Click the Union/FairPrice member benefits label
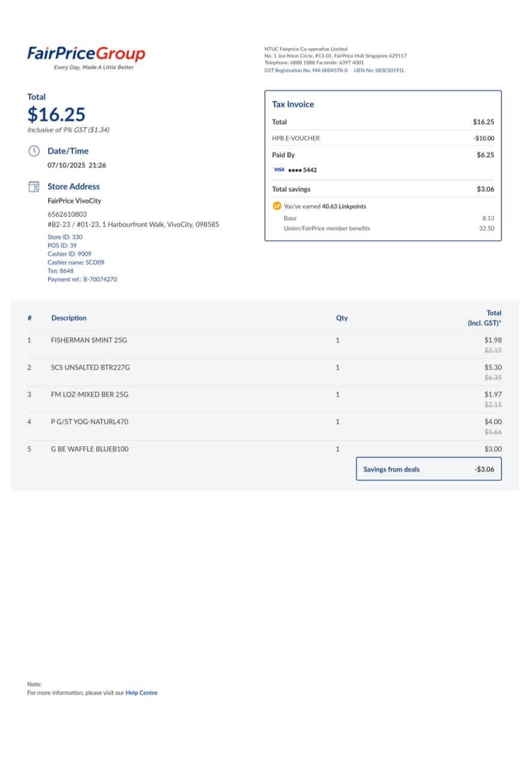 (x=327, y=229)
